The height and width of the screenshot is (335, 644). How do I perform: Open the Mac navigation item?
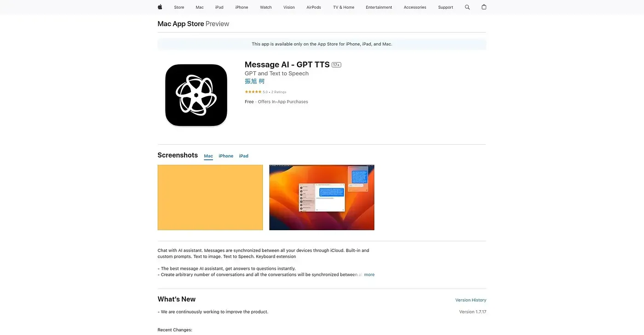click(x=200, y=7)
